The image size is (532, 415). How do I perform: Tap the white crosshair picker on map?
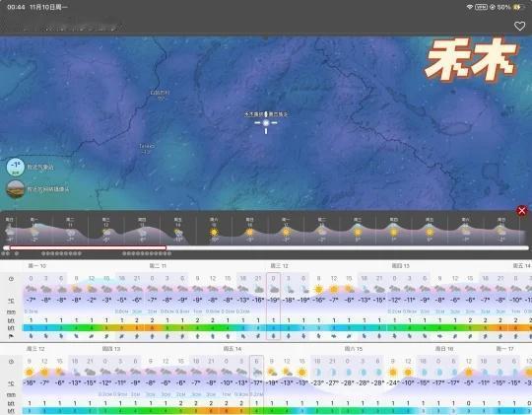pos(266,123)
